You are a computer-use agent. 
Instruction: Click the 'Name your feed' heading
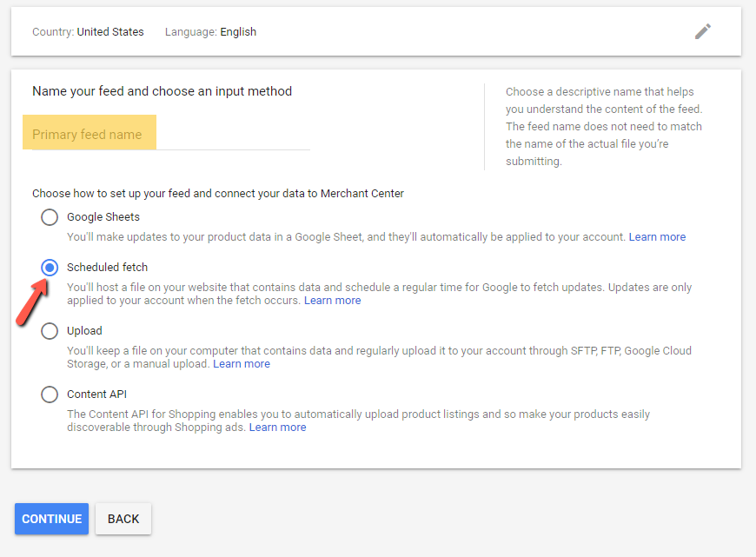pyautogui.click(x=162, y=91)
